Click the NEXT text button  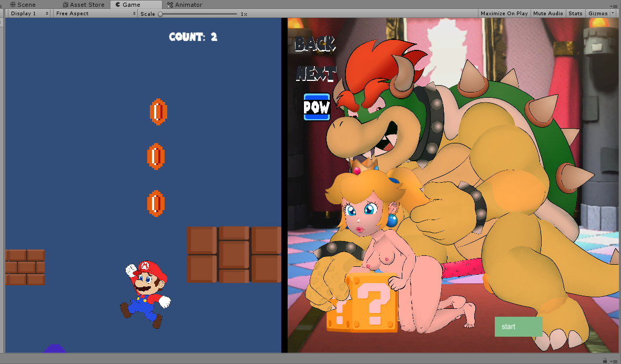[x=315, y=74]
